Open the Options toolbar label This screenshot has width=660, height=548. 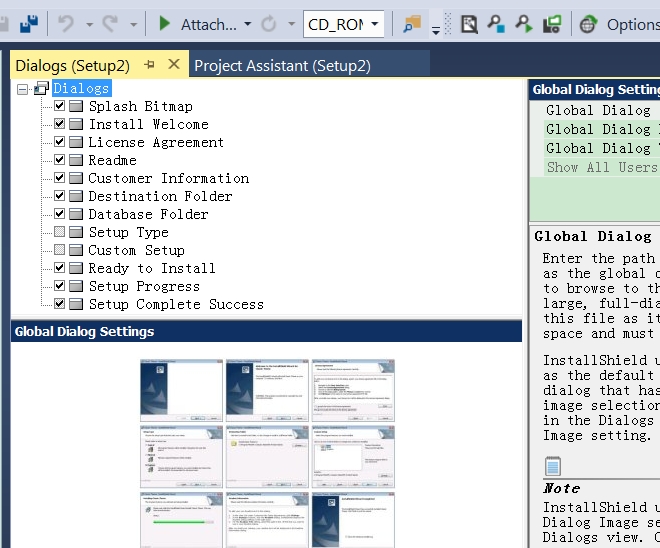pos(633,24)
